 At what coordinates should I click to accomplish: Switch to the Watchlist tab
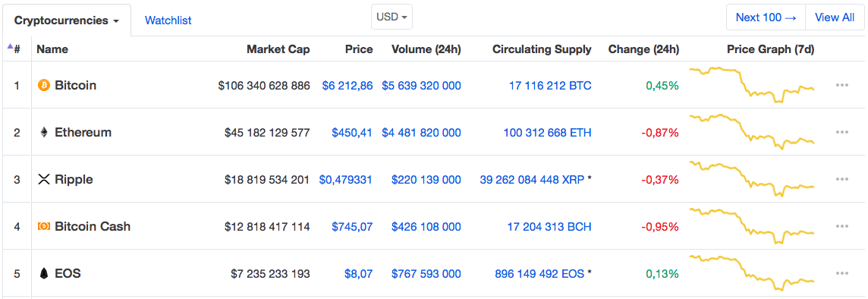pyautogui.click(x=168, y=20)
